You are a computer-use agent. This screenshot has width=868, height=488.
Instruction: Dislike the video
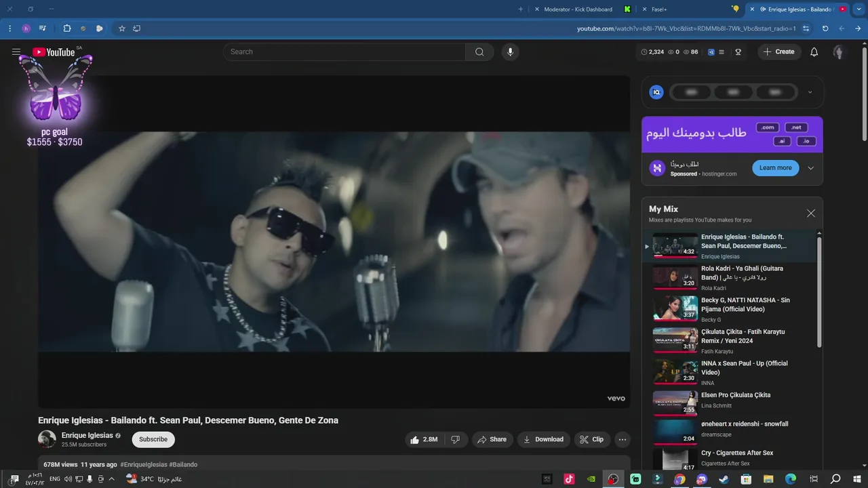click(x=455, y=439)
